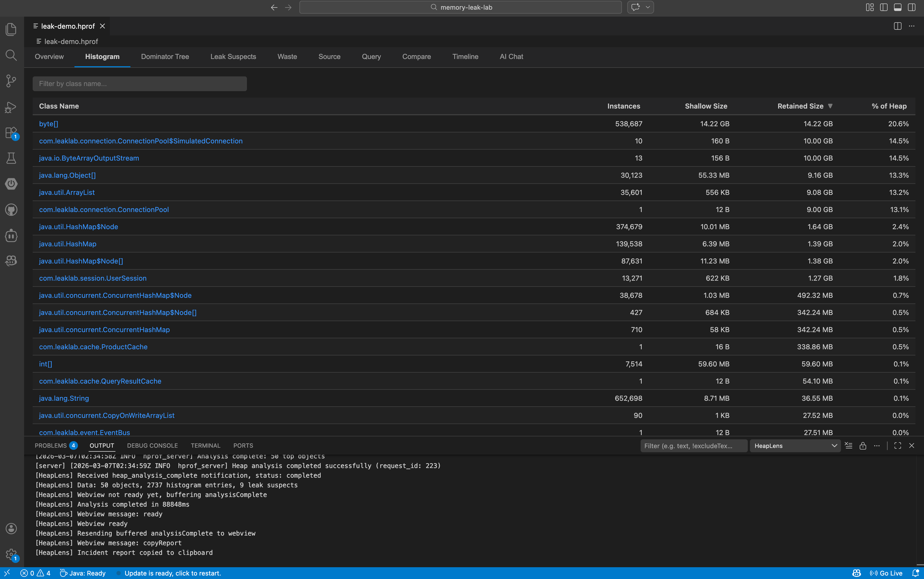Switch to the Leak Suspects tab
924x579 pixels.
coord(233,57)
